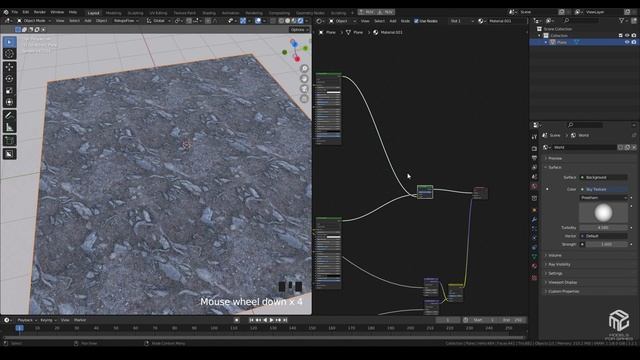Screen dimensions: 640x360
Task: Open the Node menu in shader editor
Action: (405, 21)
